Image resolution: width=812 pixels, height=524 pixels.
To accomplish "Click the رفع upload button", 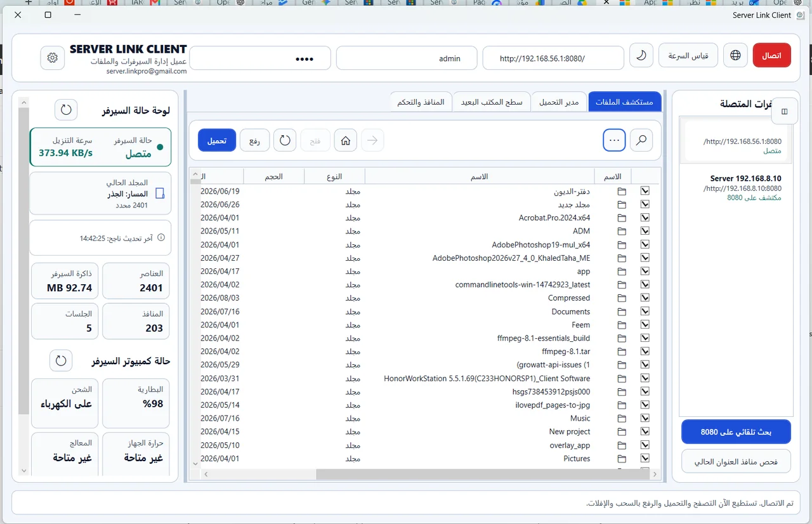I will [254, 140].
